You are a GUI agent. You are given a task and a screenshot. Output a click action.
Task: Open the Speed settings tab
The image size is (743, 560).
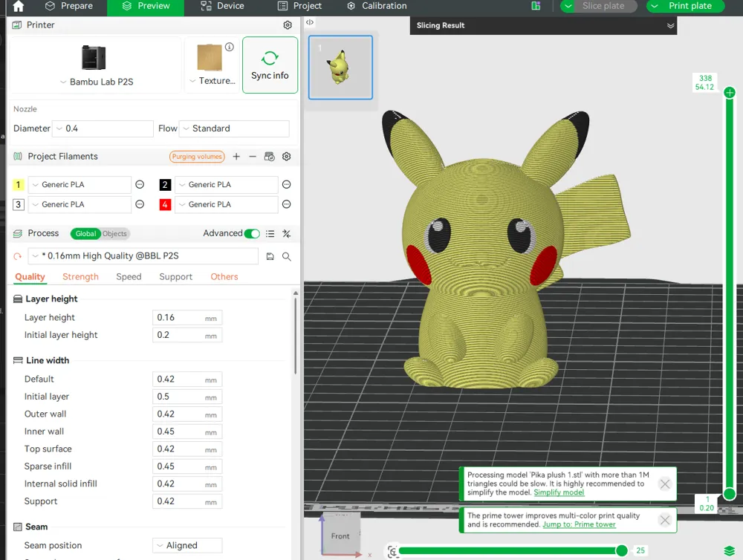tap(129, 277)
